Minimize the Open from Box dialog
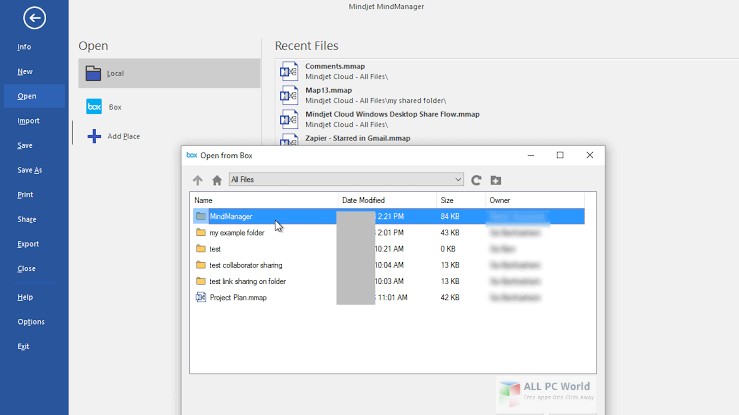The height and width of the screenshot is (415, 739). [x=531, y=155]
